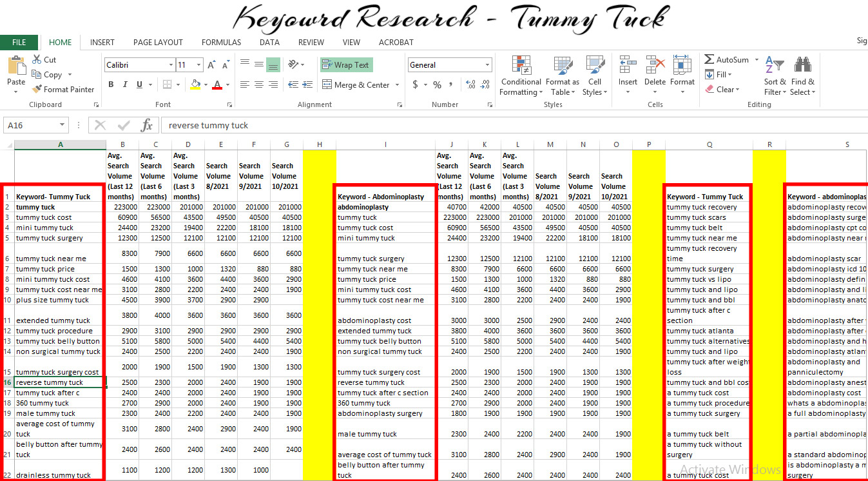Switch to the ACROBAT tab
The image size is (868, 481).
coord(396,43)
